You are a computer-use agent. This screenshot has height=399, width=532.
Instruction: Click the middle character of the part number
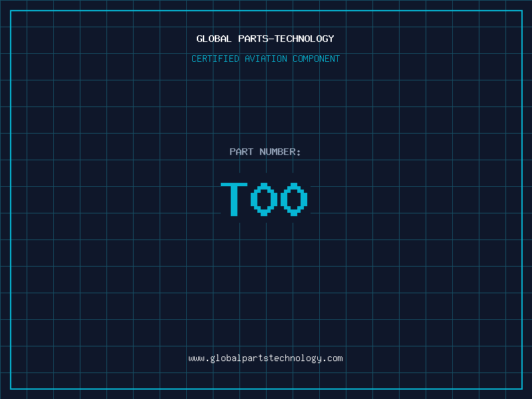pos(264,199)
